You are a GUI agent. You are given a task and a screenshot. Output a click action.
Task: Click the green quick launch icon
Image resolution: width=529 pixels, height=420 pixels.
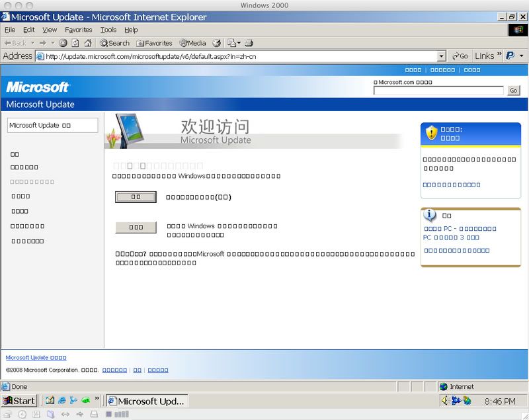coord(86,400)
